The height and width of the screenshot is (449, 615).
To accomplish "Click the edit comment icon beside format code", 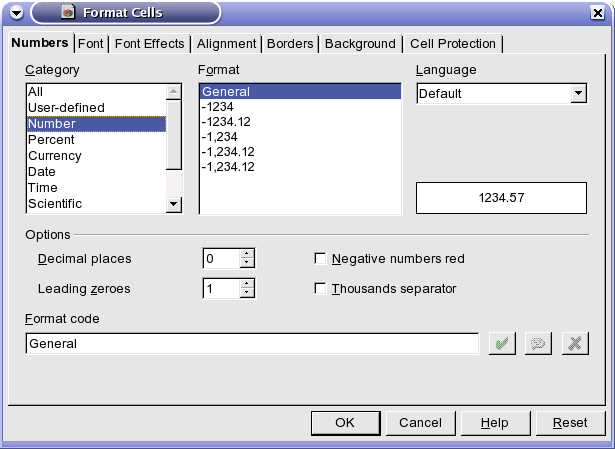I will [537, 343].
